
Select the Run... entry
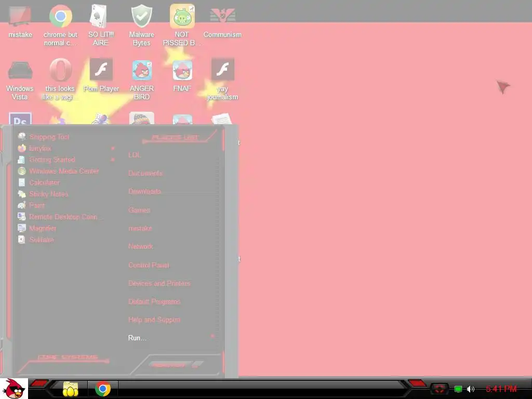tap(137, 338)
